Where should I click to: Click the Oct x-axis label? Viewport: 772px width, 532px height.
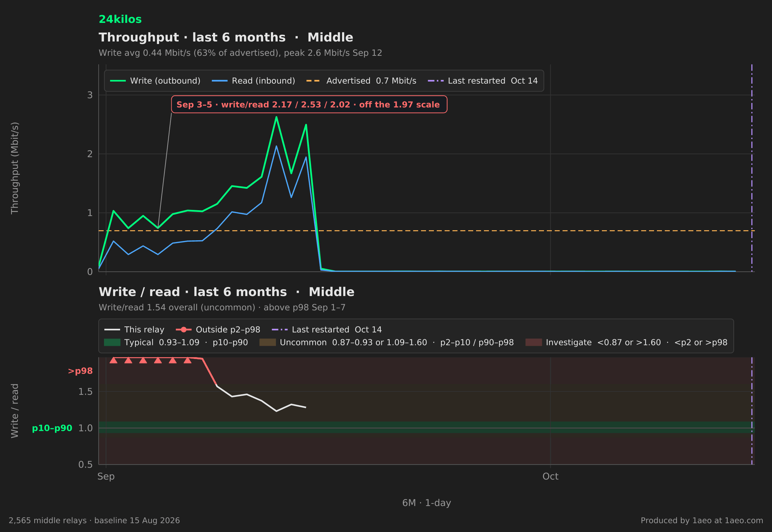coord(550,477)
